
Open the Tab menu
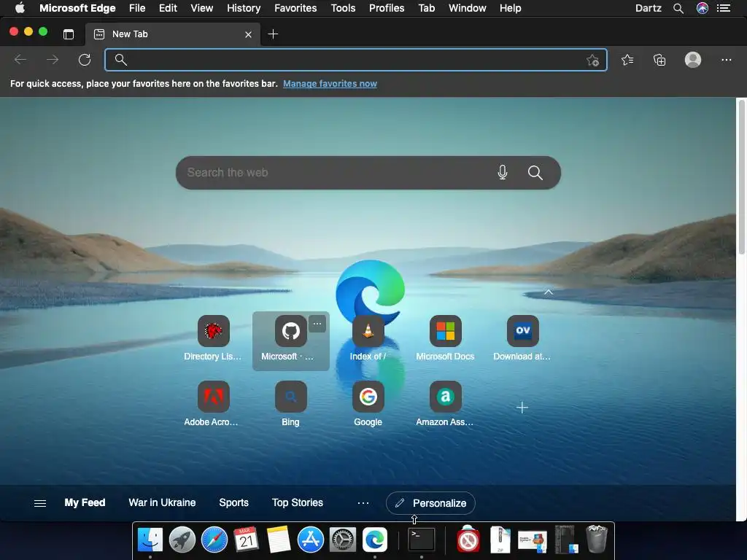(x=426, y=8)
